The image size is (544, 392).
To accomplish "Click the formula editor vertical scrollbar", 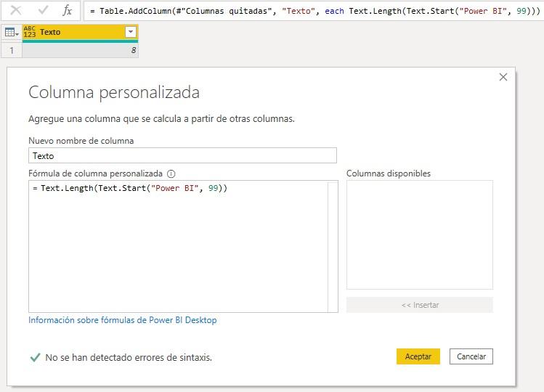I will tap(333, 246).
